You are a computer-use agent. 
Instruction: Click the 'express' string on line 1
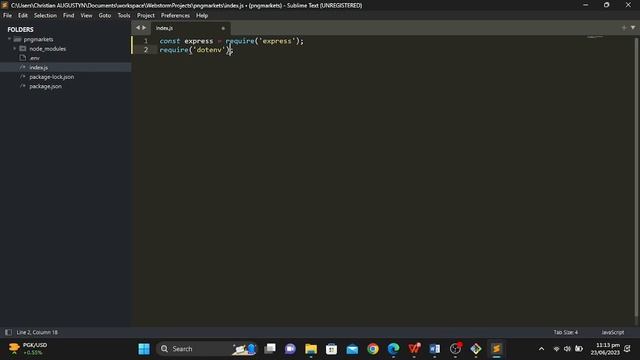277,41
